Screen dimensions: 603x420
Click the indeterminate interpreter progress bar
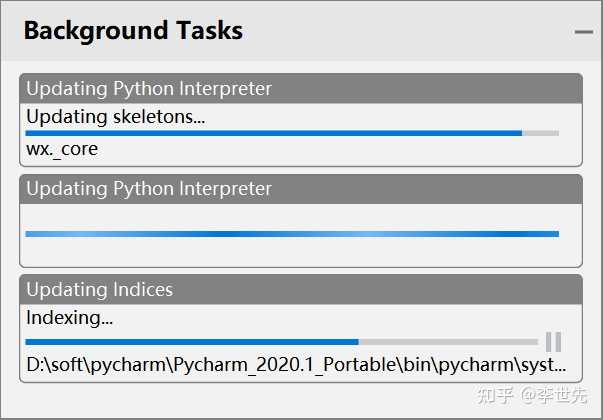291,234
